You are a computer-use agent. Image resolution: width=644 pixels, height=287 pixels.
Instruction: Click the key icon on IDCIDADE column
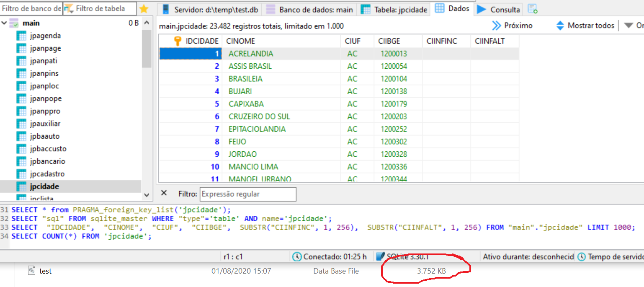pyautogui.click(x=178, y=41)
